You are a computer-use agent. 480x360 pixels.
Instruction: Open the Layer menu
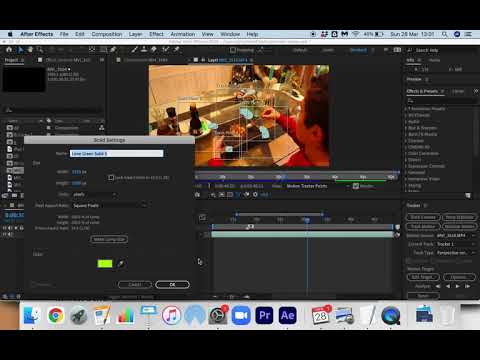pos(135,34)
